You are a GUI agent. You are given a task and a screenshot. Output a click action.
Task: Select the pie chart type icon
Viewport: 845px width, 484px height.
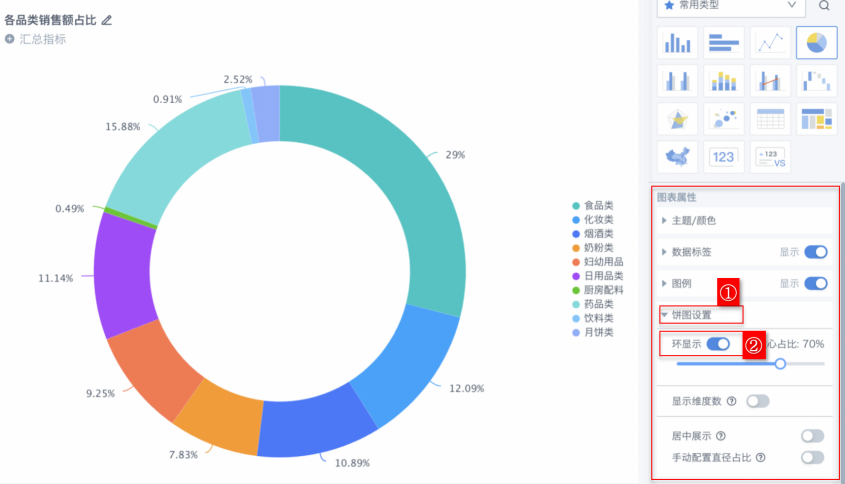click(816, 42)
